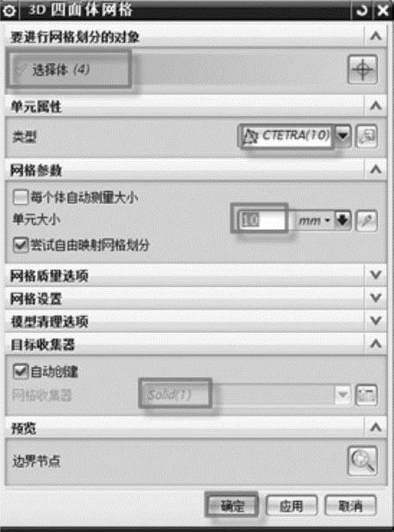Uncheck the 自动创建 checkbox
394x532 pixels.
pos(21,371)
